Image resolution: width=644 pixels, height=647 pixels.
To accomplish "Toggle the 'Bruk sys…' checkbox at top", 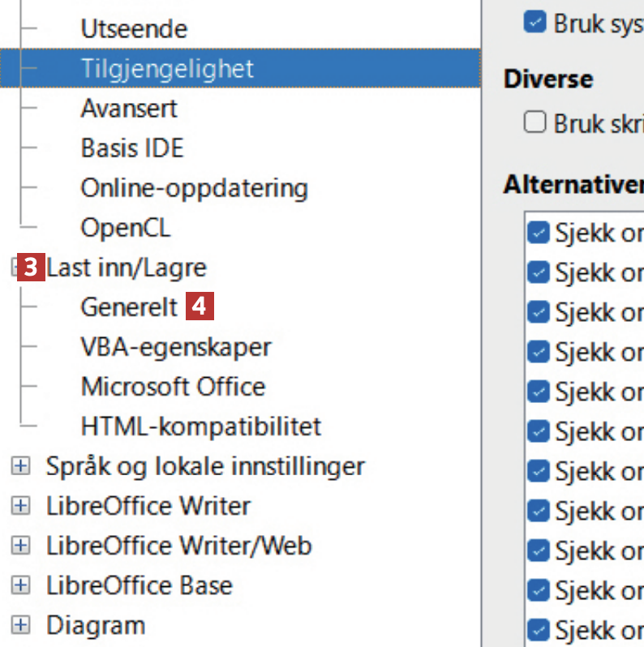I will [535, 22].
